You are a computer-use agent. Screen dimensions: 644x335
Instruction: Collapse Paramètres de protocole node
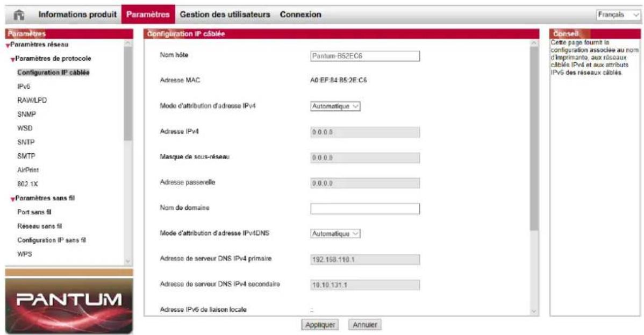(x=13, y=59)
